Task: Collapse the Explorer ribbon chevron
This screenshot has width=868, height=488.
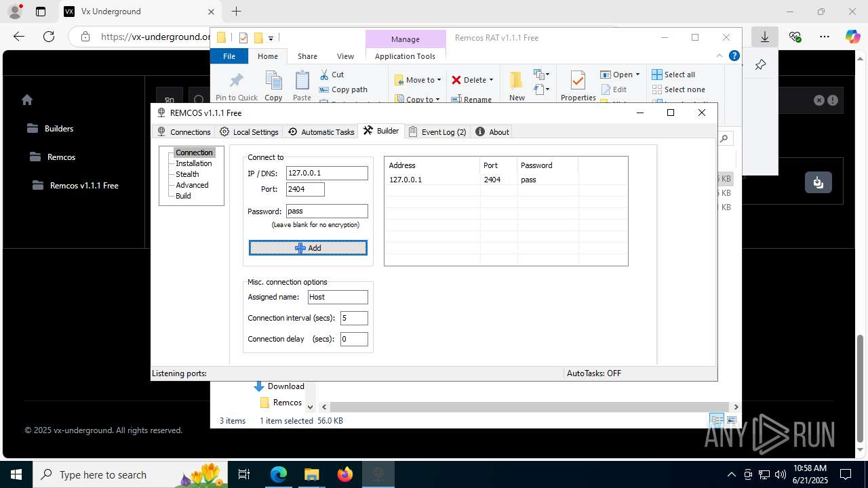Action: click(x=719, y=56)
